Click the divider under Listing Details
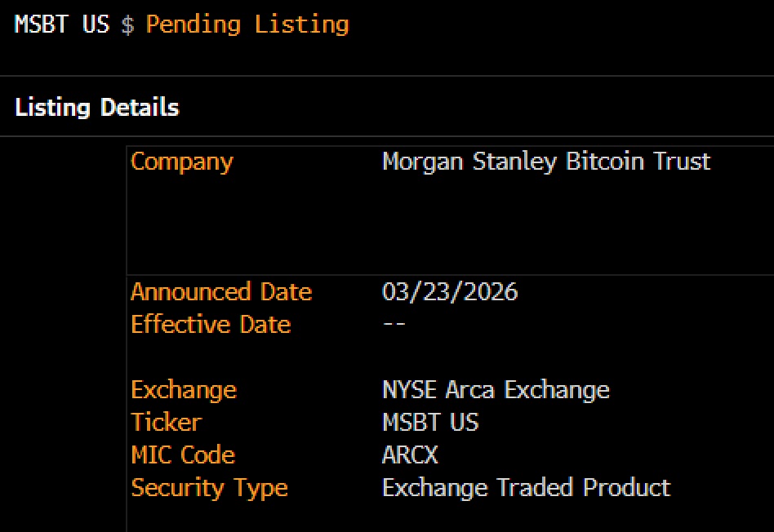The height and width of the screenshot is (532, 774). point(387,136)
